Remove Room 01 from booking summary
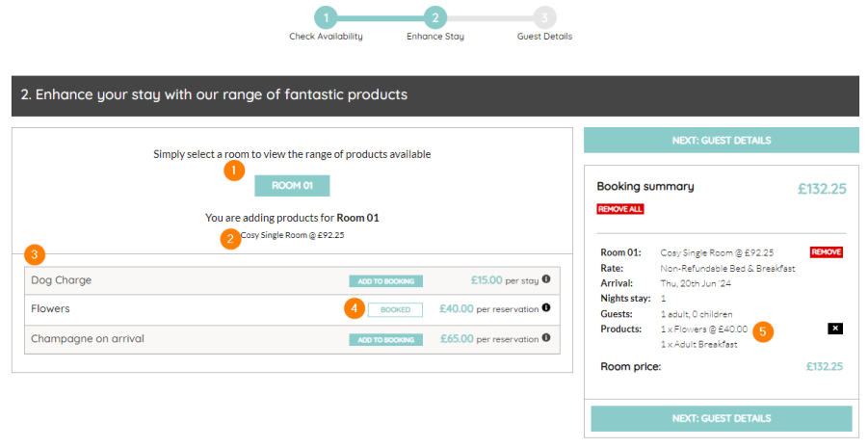This screenshot has width=868, height=448. coord(826,252)
